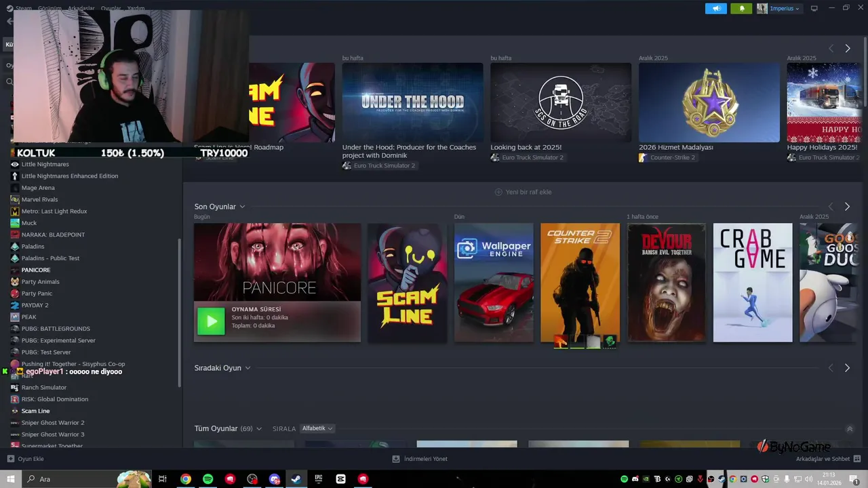Select NARAKA: BLADEPOINT in the library list
868x488 pixels.
53,235
